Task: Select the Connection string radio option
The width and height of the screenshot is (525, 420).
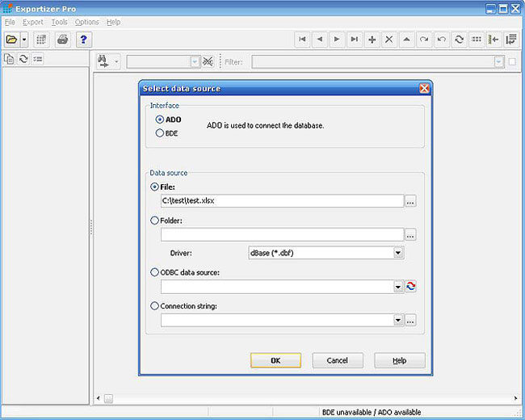Action: coord(155,306)
